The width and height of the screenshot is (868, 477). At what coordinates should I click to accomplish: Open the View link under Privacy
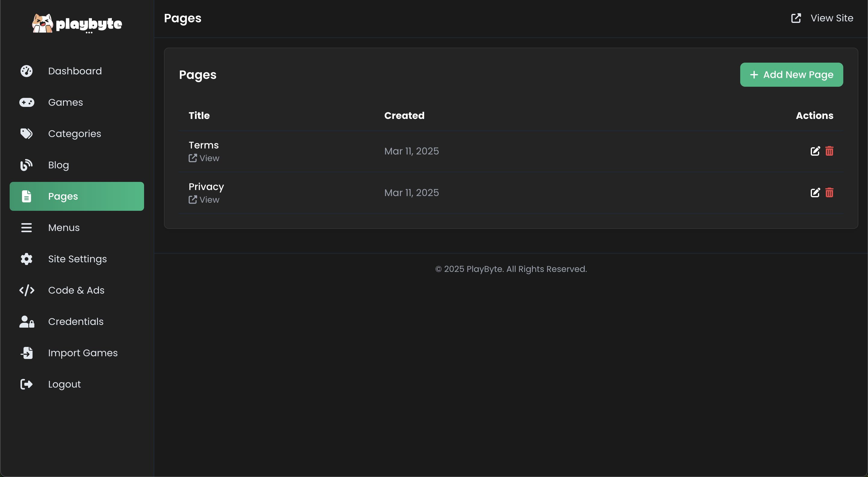204,200
